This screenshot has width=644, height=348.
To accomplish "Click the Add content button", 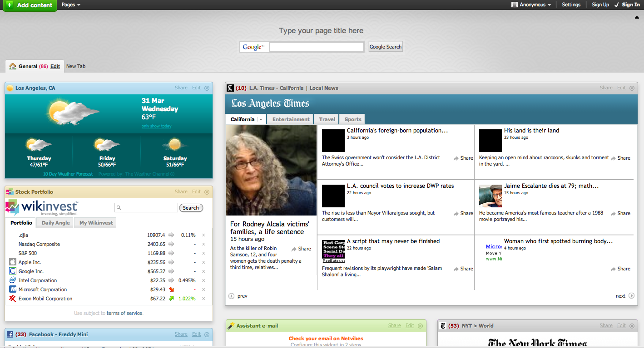I will (30, 5).
